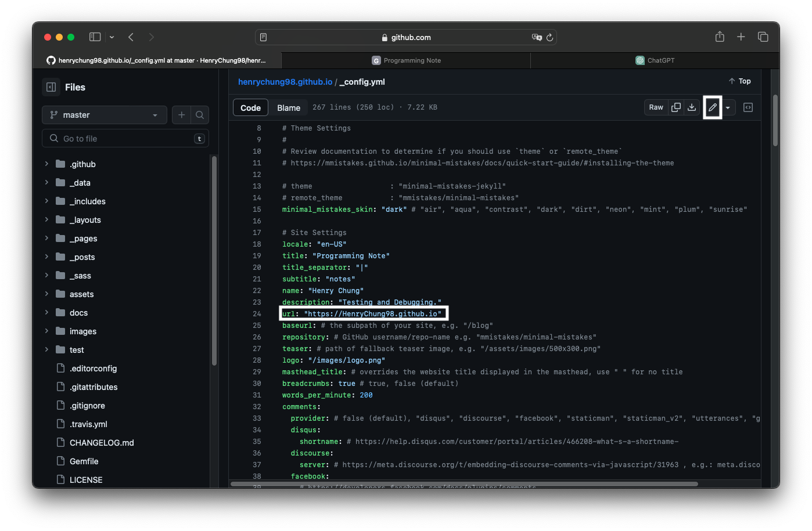Image resolution: width=812 pixels, height=531 pixels.
Task: Open .travis.yml file
Action: pyautogui.click(x=88, y=424)
